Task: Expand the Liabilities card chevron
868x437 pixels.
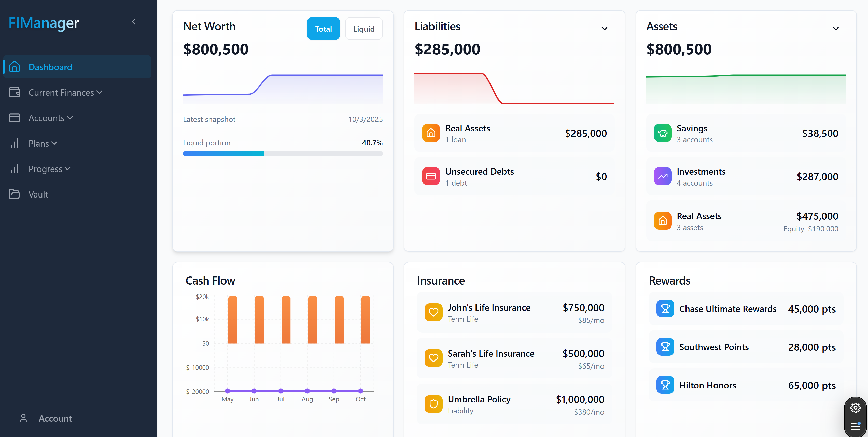Action: pos(604,29)
